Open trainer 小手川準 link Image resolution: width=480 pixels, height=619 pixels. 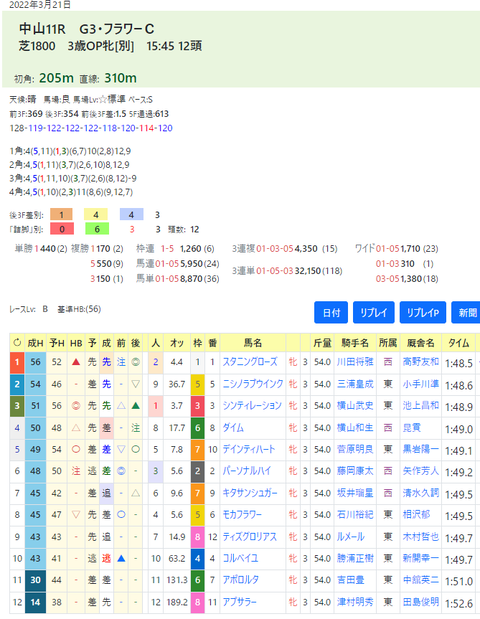[421, 384]
